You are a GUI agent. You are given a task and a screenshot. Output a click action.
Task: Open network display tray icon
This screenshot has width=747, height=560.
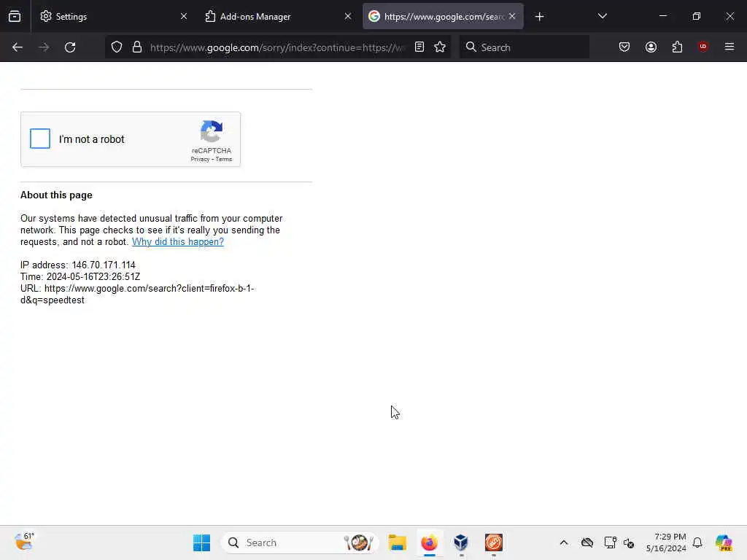click(x=610, y=542)
